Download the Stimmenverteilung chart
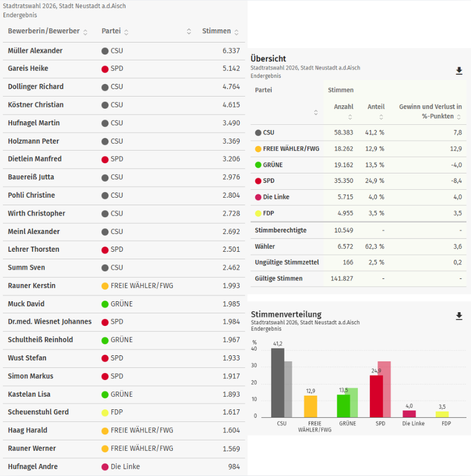 (x=459, y=316)
